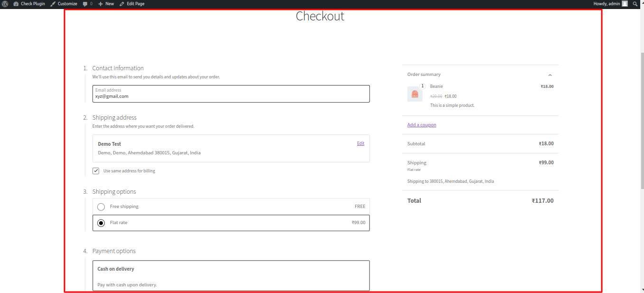Click Edit Page pencil item
This screenshot has height=293, width=644.
pos(132,4)
